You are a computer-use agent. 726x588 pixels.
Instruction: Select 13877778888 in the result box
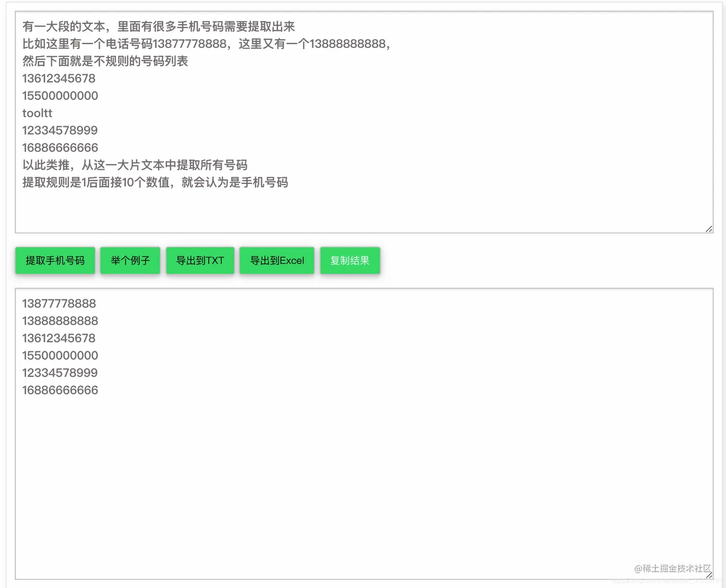59,304
